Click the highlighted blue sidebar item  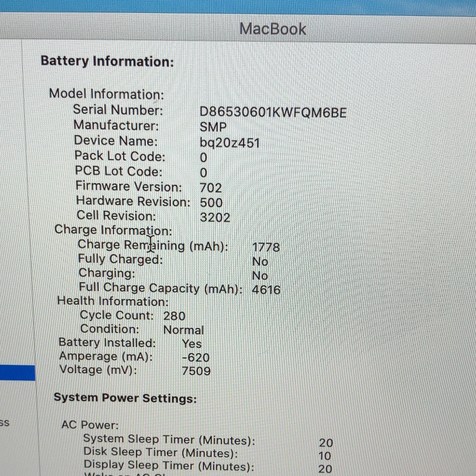click(x=17, y=373)
